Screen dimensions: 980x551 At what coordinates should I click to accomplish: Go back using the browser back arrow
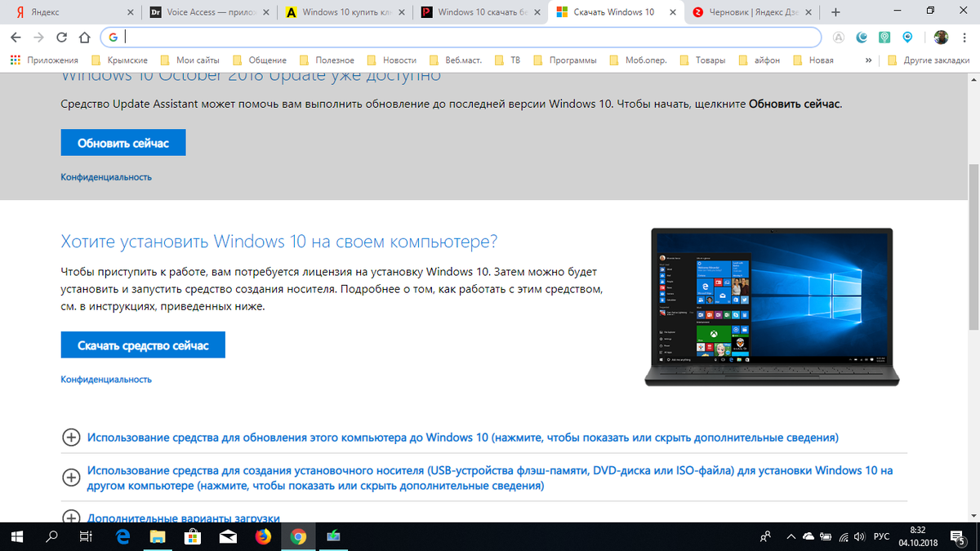[x=17, y=38]
